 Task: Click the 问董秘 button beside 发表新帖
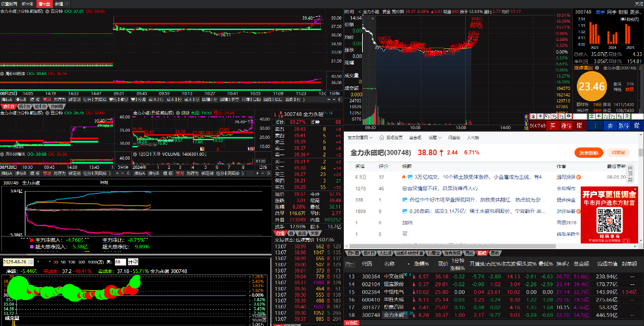pyautogui.click(x=618, y=153)
